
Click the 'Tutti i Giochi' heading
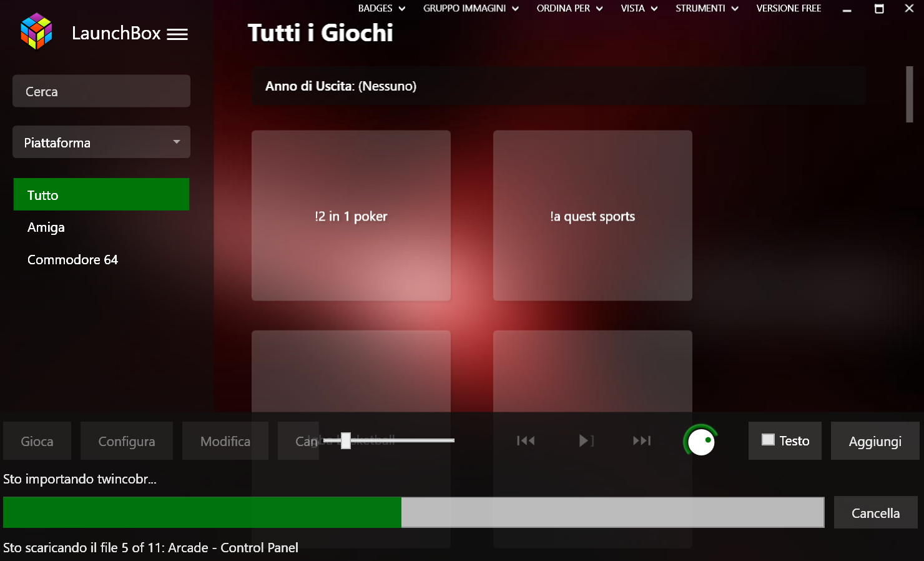(x=320, y=32)
